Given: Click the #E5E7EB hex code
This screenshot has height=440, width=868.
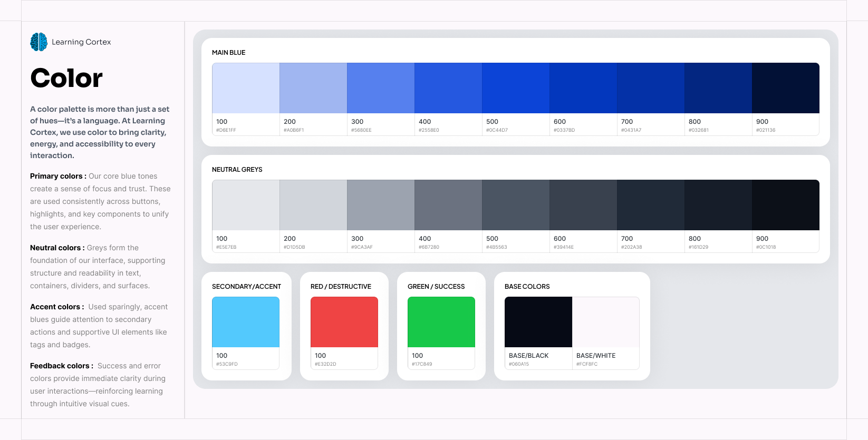Looking at the screenshot, I should (x=226, y=247).
